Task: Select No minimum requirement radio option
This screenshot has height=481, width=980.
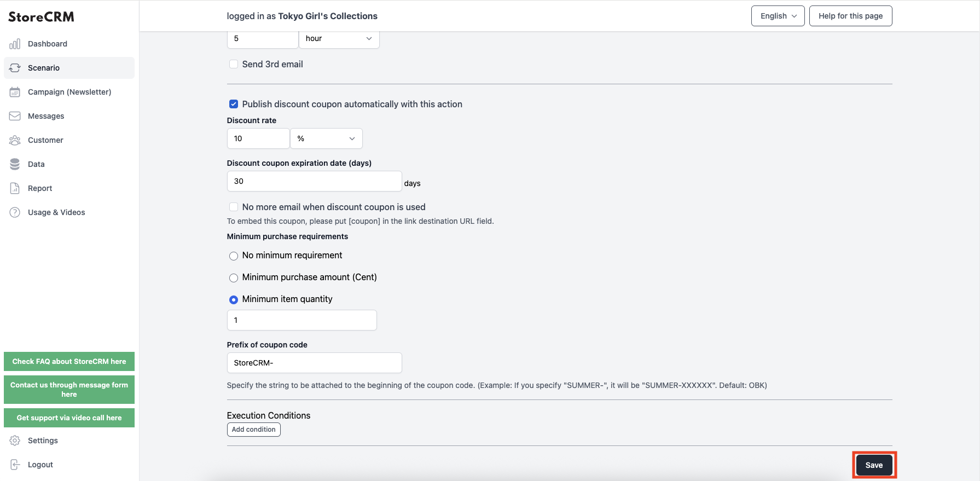Action: pos(234,256)
